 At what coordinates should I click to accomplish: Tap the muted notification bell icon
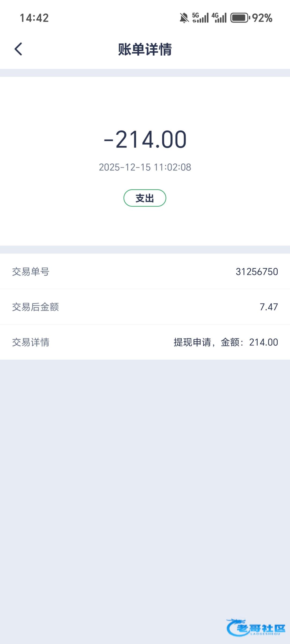click(184, 18)
